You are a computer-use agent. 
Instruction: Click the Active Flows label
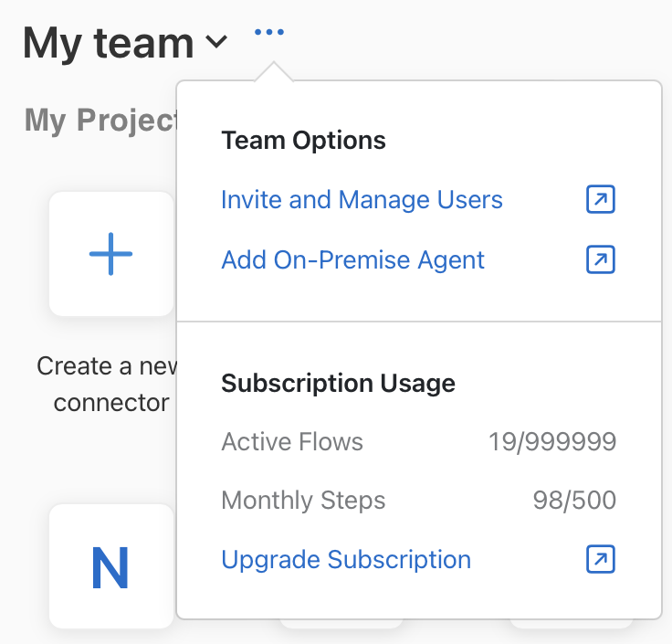292,443
